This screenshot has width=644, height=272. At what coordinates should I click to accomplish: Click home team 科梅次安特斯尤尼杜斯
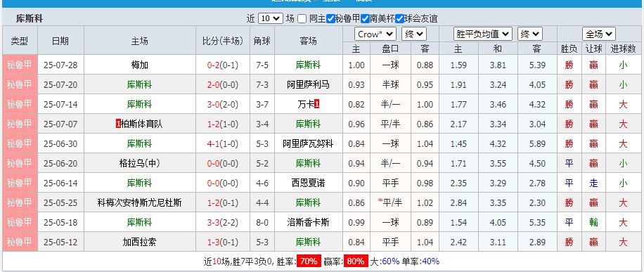[x=140, y=203]
